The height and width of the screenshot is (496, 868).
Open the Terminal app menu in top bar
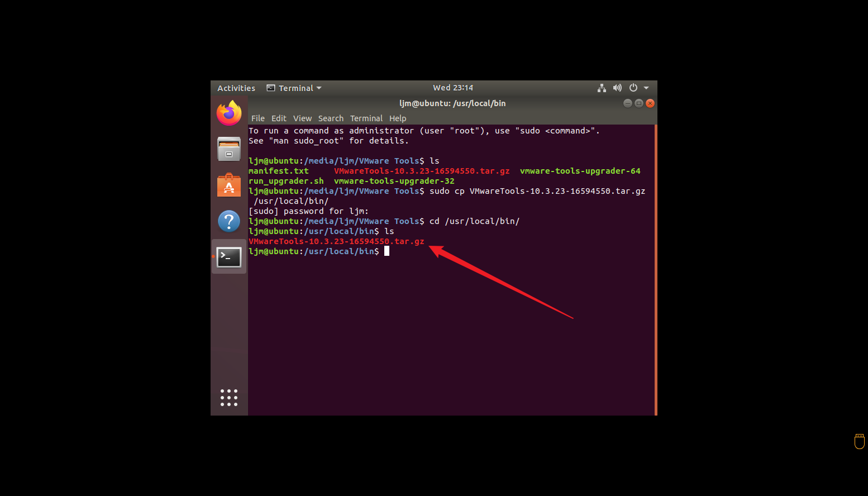click(294, 88)
